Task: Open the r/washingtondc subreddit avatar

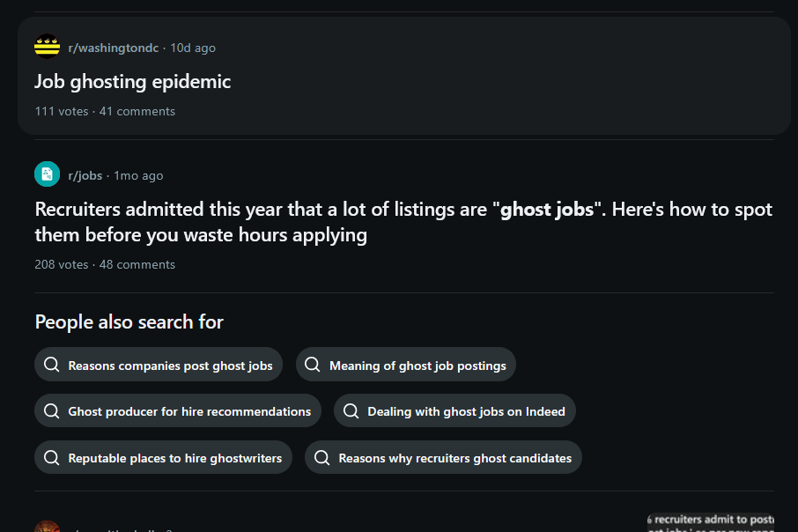Action: coord(47,47)
